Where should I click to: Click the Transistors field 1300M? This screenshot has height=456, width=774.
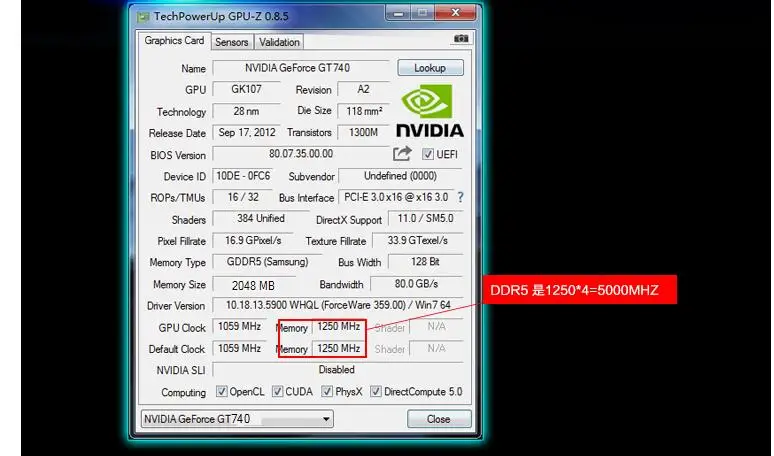coord(364,132)
